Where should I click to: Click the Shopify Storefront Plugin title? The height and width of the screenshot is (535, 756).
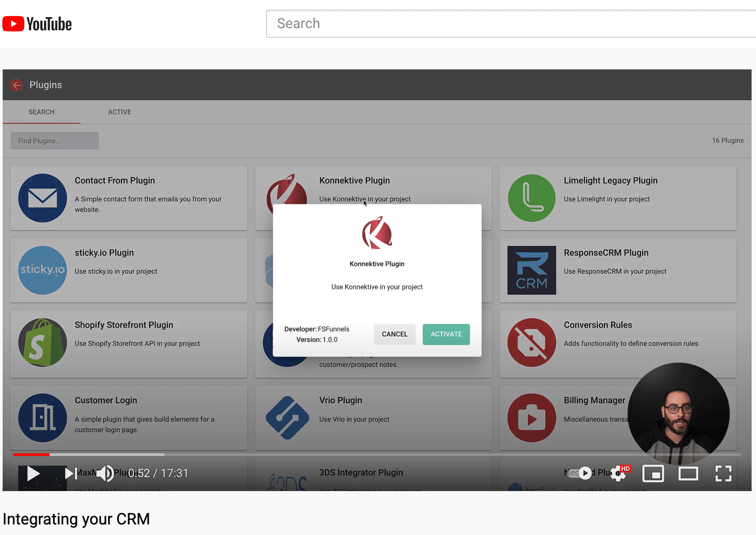[124, 325]
